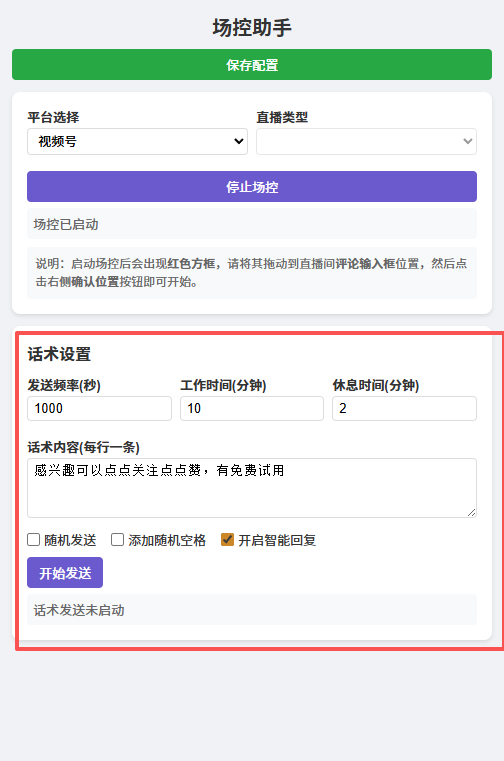The width and height of the screenshot is (504, 761).
Task: Click inside the 话术内容 text area
Action: [252, 488]
